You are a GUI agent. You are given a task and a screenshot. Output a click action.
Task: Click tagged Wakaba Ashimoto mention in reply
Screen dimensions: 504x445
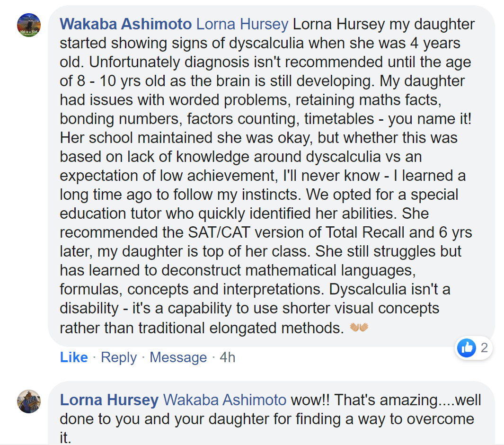(x=225, y=400)
